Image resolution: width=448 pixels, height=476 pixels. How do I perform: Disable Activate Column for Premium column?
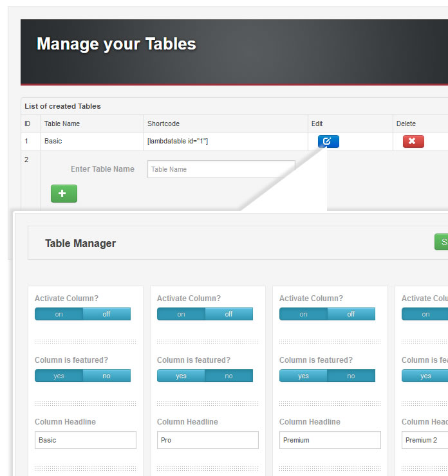pyautogui.click(x=351, y=314)
